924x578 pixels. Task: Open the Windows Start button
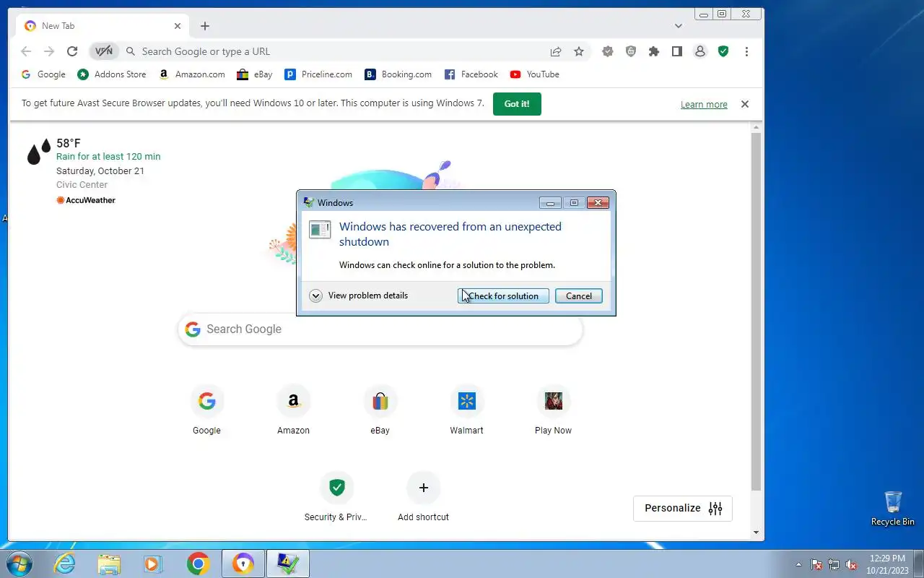click(x=19, y=564)
